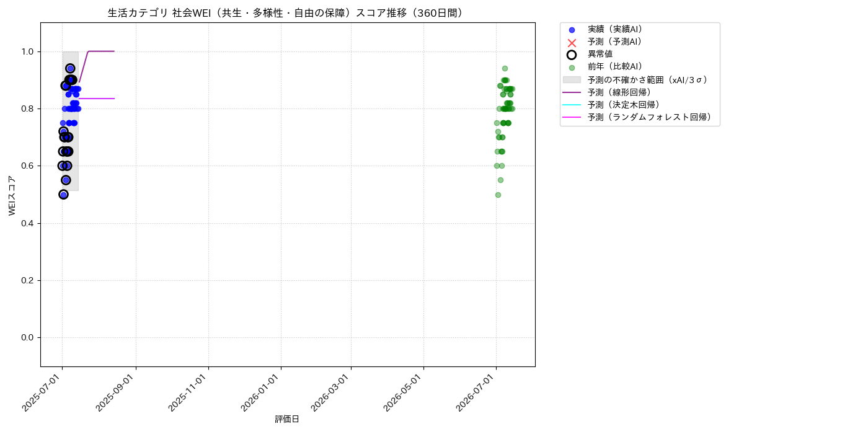Click the green 前年 legend marker
The height and width of the screenshot is (434, 868).
pyautogui.click(x=572, y=68)
